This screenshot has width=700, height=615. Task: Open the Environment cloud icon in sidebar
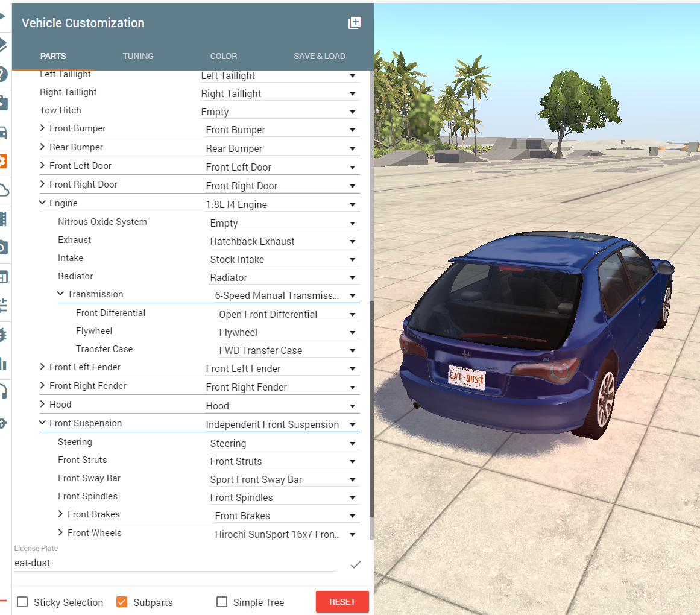point(4,191)
